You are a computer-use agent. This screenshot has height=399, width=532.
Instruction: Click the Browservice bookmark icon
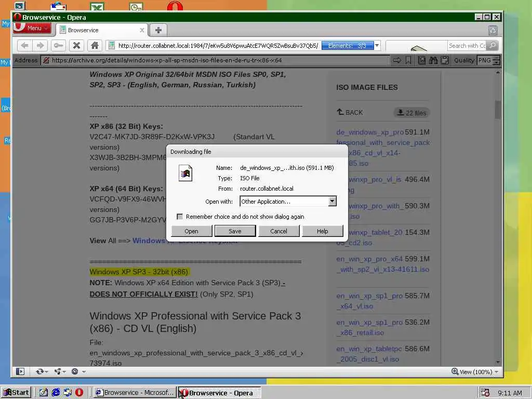point(408,60)
